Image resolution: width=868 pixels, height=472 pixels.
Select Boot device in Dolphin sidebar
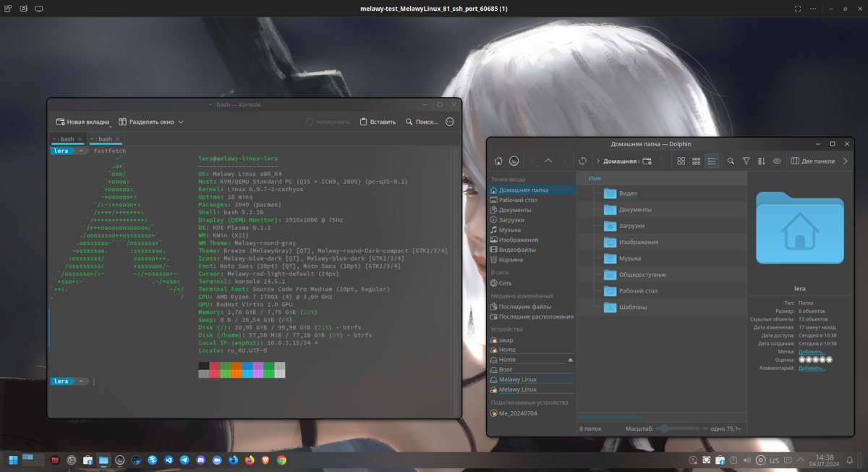(532, 369)
